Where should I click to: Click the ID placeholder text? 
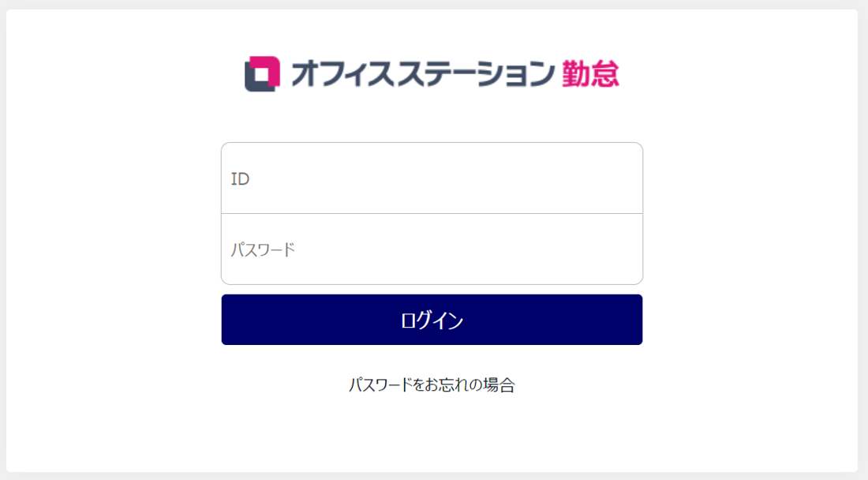[240, 179]
